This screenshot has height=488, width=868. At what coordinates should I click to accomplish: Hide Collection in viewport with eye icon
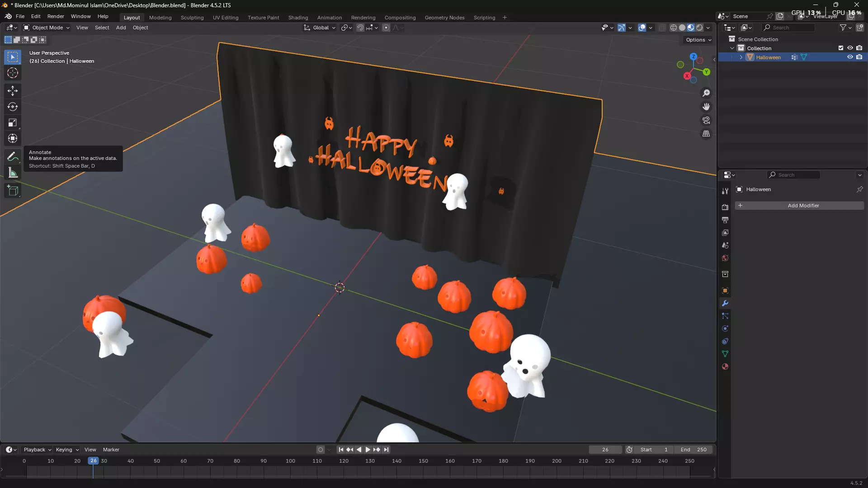click(850, 48)
